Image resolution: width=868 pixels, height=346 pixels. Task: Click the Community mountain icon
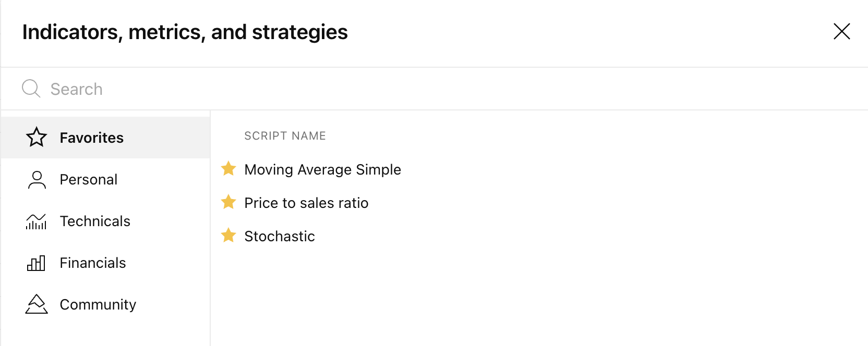tap(37, 304)
